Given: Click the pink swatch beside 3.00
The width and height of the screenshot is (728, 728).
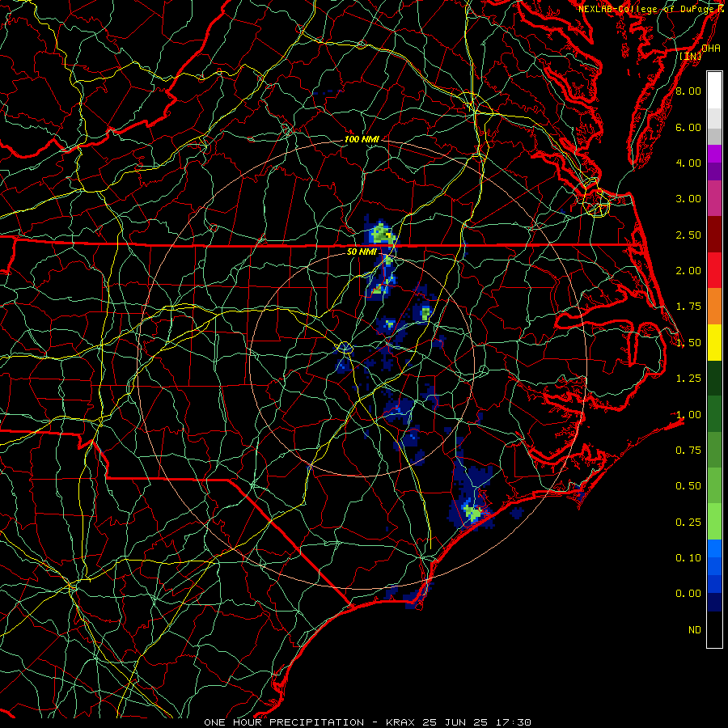Looking at the screenshot, I should (714, 198).
